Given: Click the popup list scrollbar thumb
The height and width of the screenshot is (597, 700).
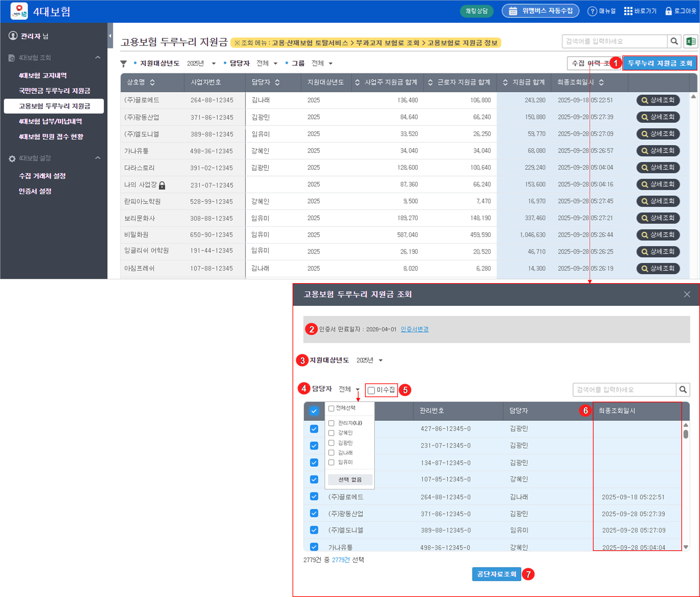Looking at the screenshot, I should [x=686, y=434].
